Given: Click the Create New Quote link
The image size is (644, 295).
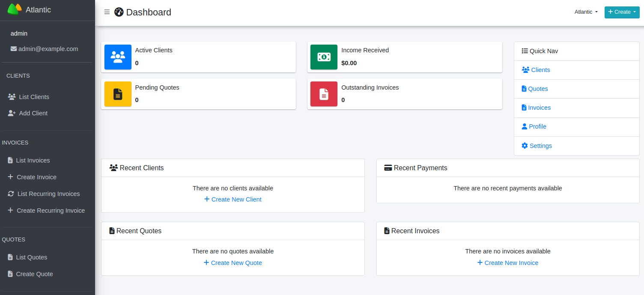Looking at the screenshot, I should [x=233, y=263].
